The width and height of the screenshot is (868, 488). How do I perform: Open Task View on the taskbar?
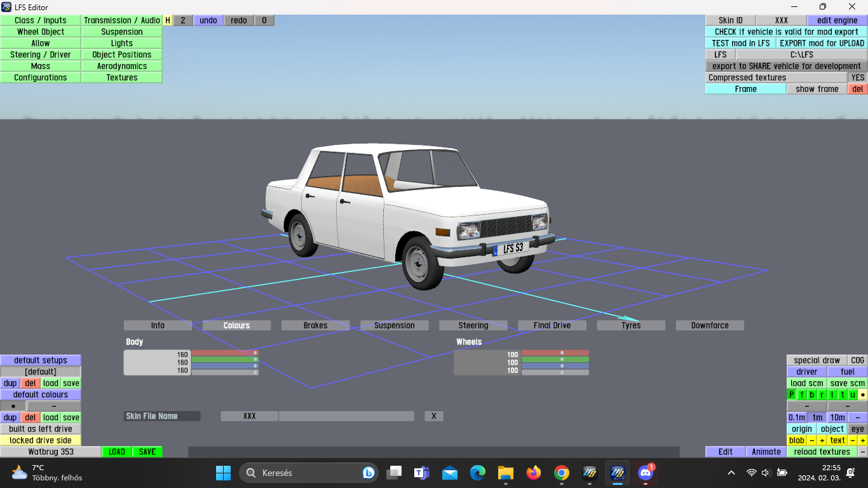pos(395,473)
